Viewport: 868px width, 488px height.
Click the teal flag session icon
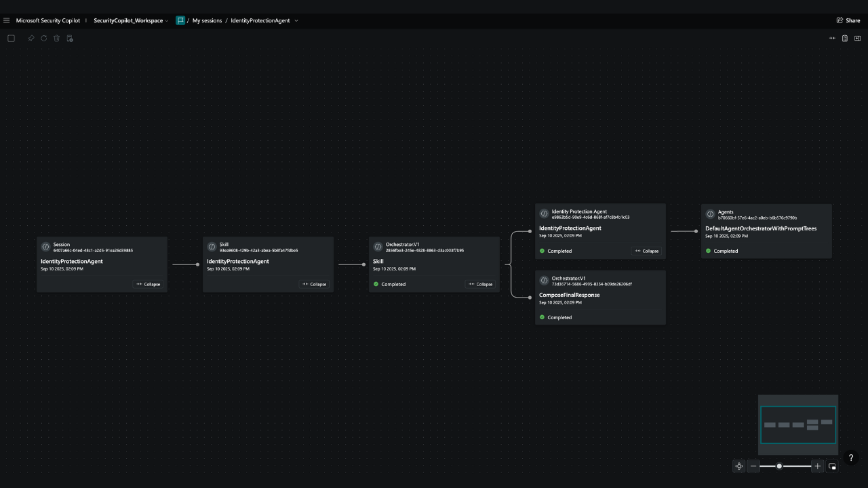180,20
